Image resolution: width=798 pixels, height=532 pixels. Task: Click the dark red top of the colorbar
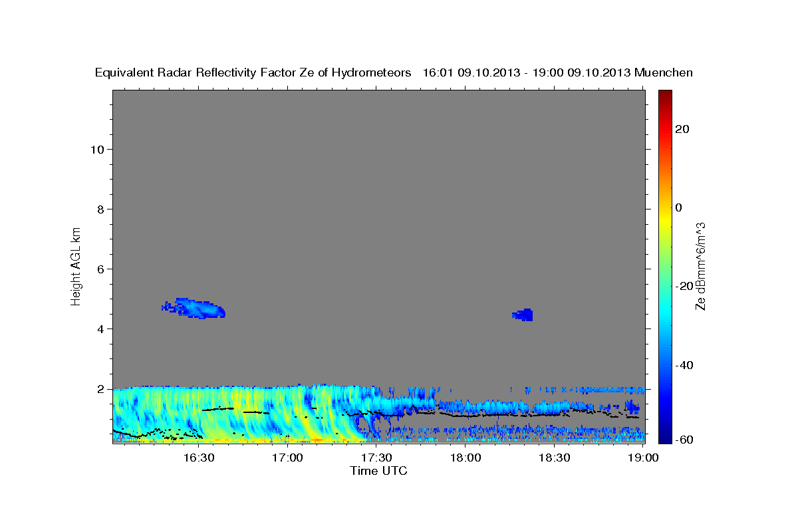tap(664, 94)
